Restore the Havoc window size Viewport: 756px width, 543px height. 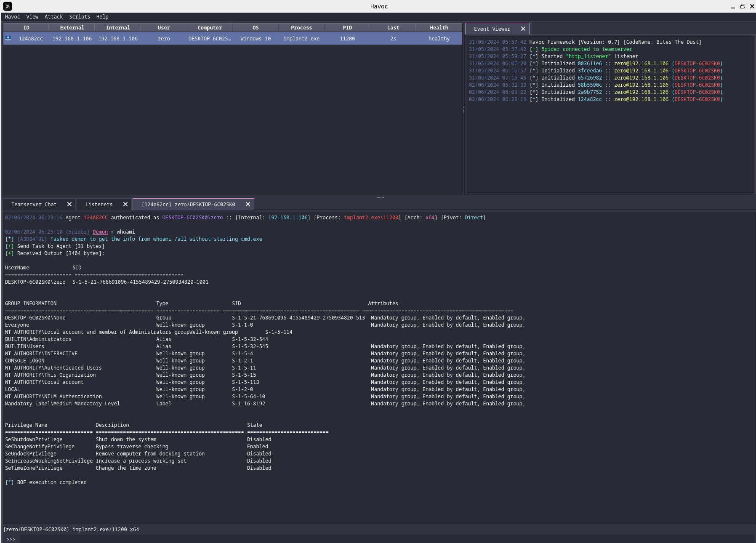coord(743,6)
